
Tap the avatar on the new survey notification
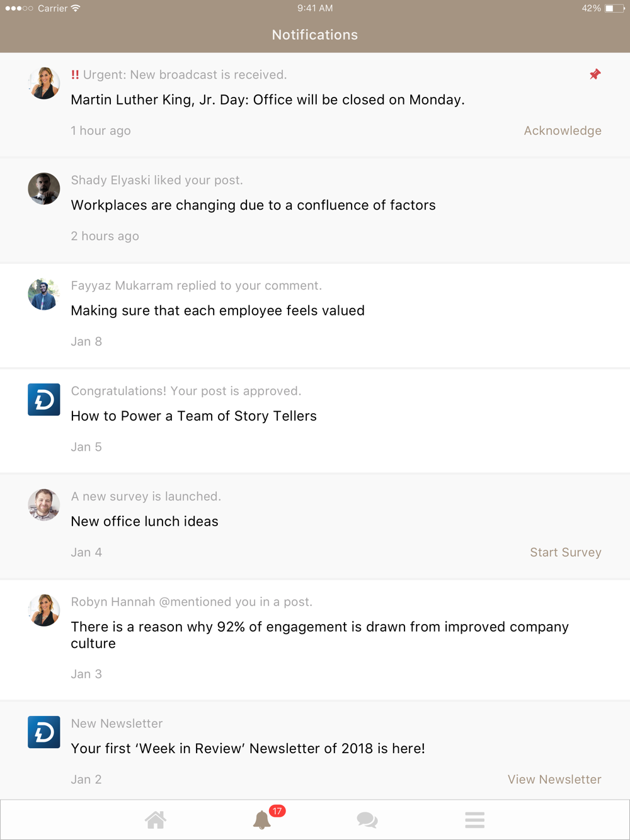point(44,505)
